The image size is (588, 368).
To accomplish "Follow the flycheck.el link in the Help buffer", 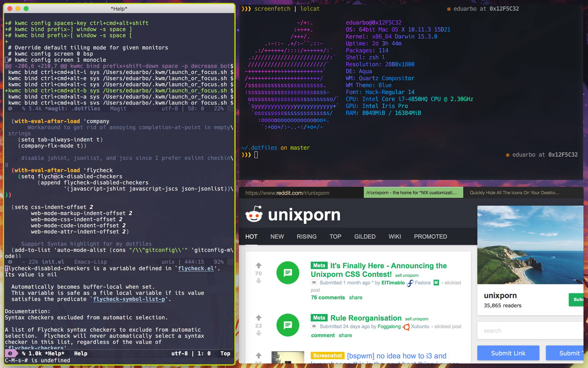I will point(196,268).
